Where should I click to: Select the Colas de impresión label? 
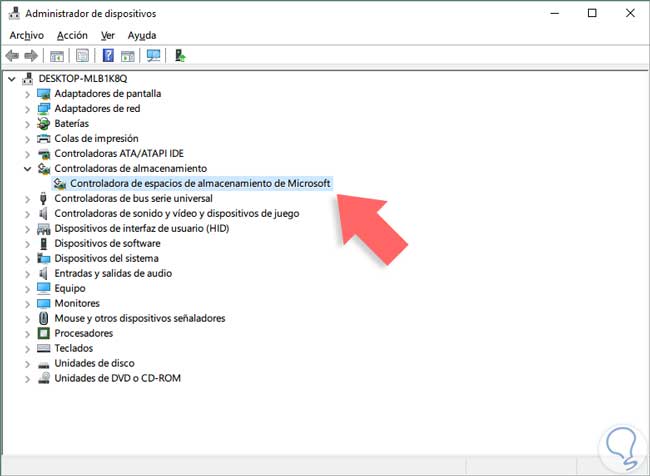point(96,138)
